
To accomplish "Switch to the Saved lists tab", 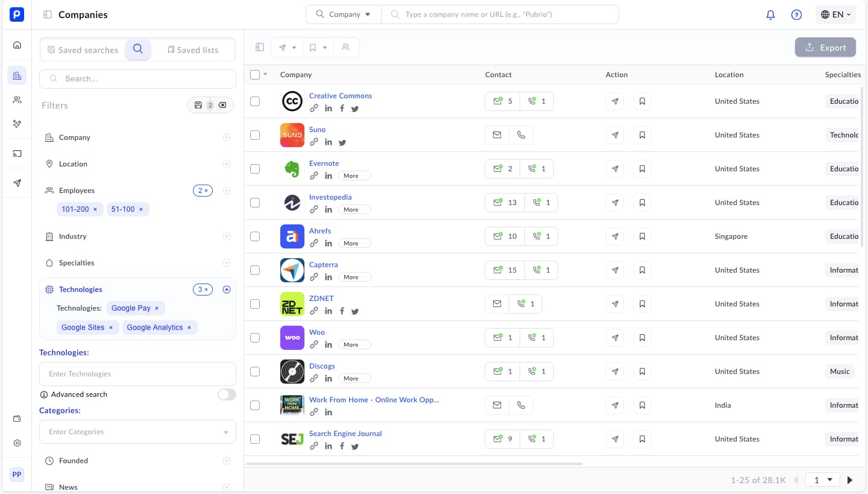I will click(193, 50).
